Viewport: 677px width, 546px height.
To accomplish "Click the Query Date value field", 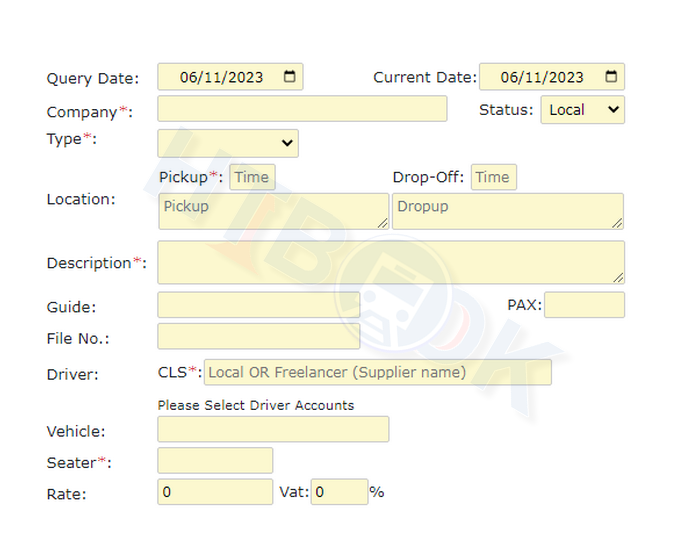I will (218, 77).
